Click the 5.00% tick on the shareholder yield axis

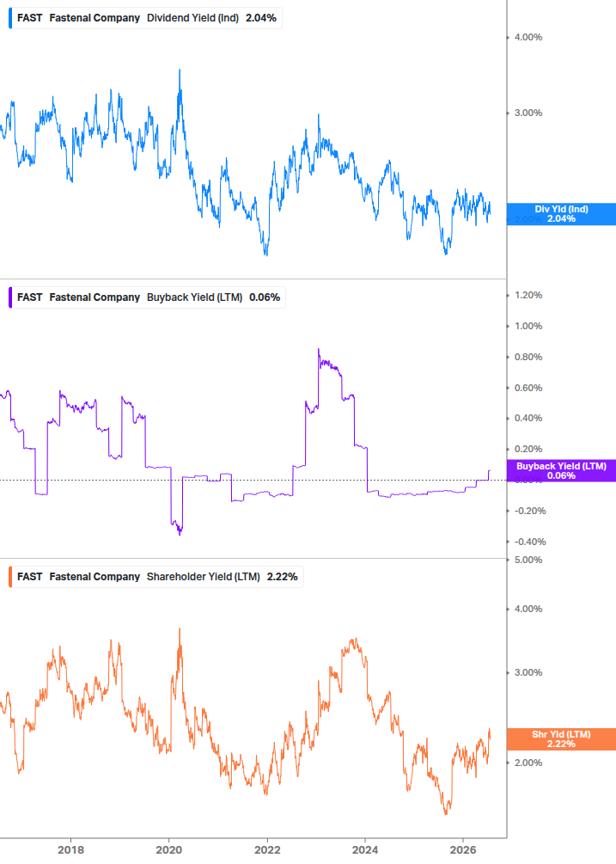[x=528, y=560]
